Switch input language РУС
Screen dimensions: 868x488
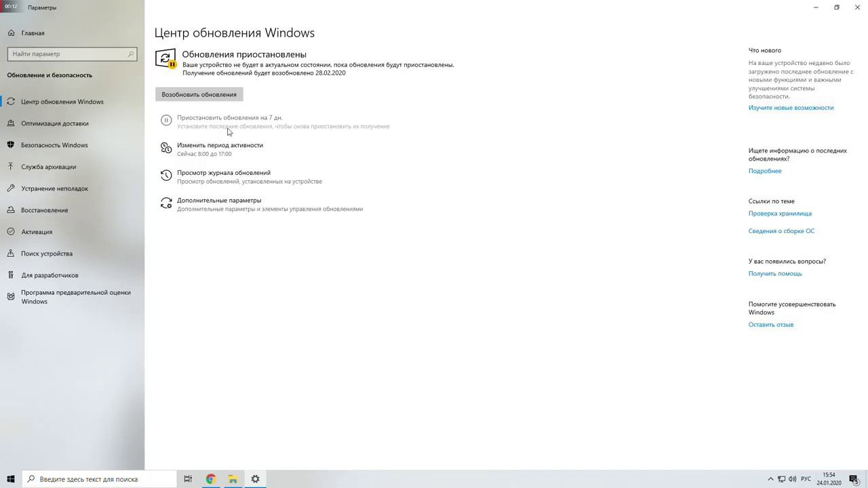(806, 479)
